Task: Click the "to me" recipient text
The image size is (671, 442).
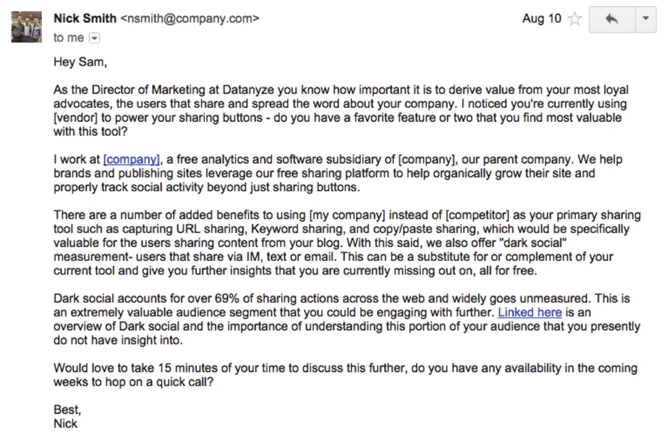Action: (69, 37)
